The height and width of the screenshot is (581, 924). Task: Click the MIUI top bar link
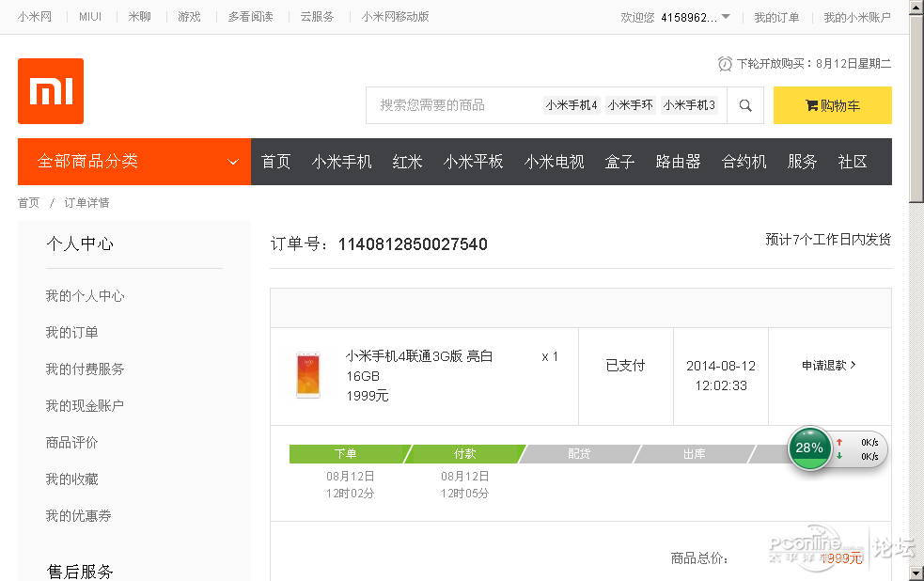pyautogui.click(x=90, y=17)
